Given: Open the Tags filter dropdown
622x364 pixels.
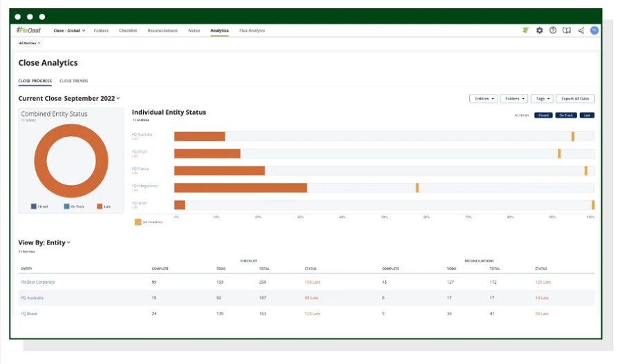Looking at the screenshot, I should [x=542, y=99].
